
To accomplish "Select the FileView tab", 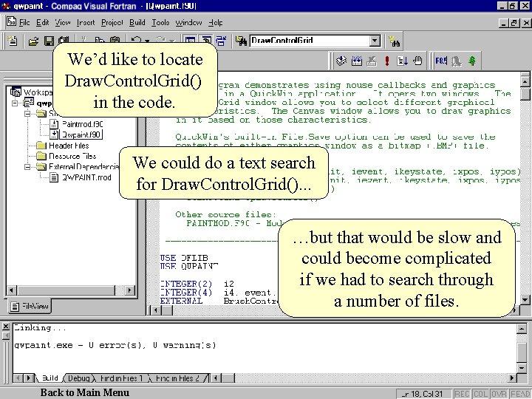I will (30, 306).
